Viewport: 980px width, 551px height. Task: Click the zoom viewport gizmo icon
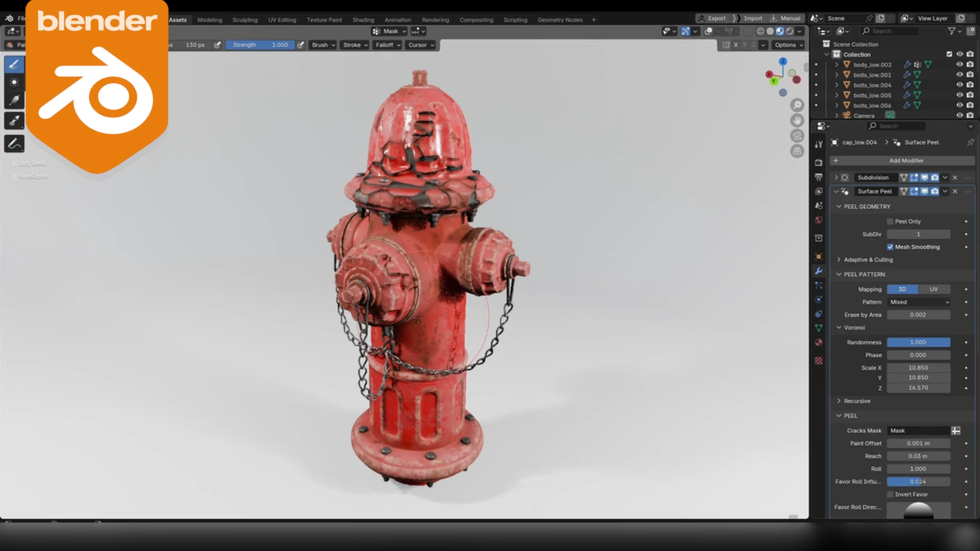[797, 105]
